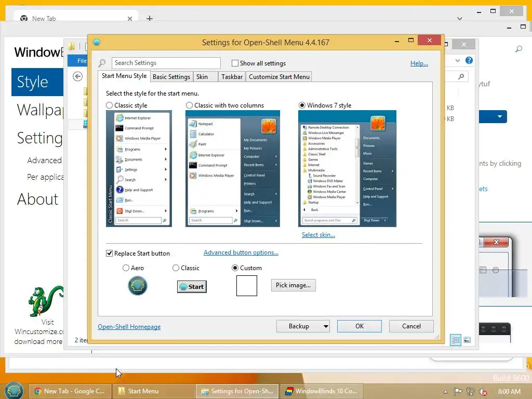Select Classic with two columns option

click(189, 105)
